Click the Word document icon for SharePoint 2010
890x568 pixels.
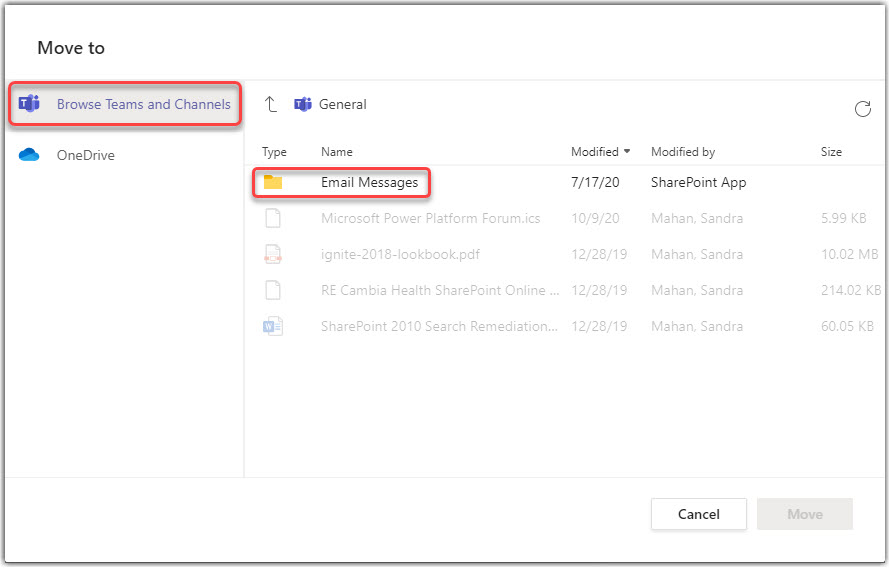(273, 326)
